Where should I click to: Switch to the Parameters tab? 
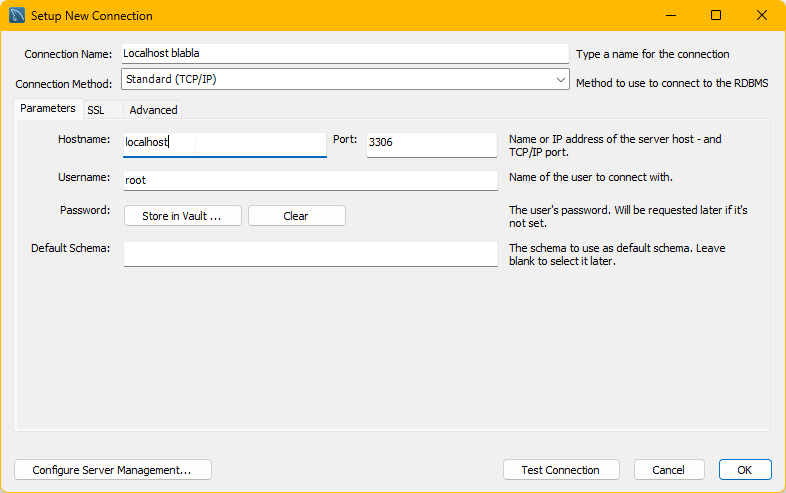click(48, 108)
